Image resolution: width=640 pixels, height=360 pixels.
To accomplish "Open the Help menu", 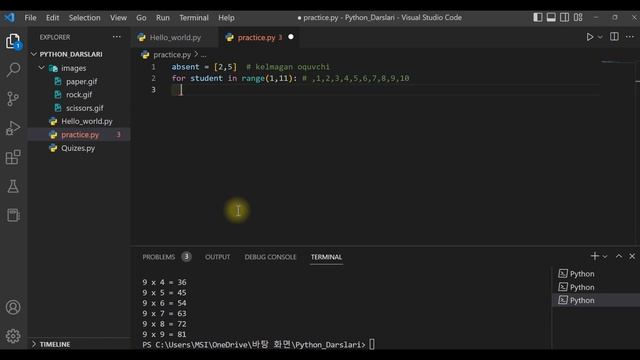I will point(226,18).
